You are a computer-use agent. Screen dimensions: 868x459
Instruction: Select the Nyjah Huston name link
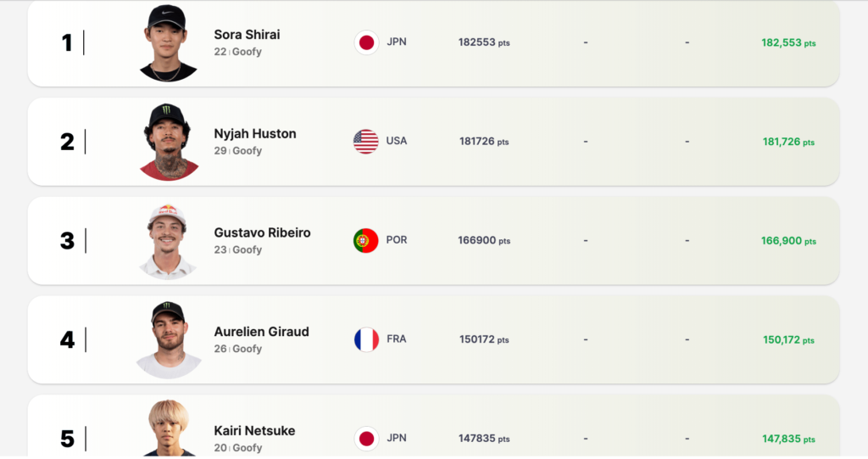click(x=255, y=134)
